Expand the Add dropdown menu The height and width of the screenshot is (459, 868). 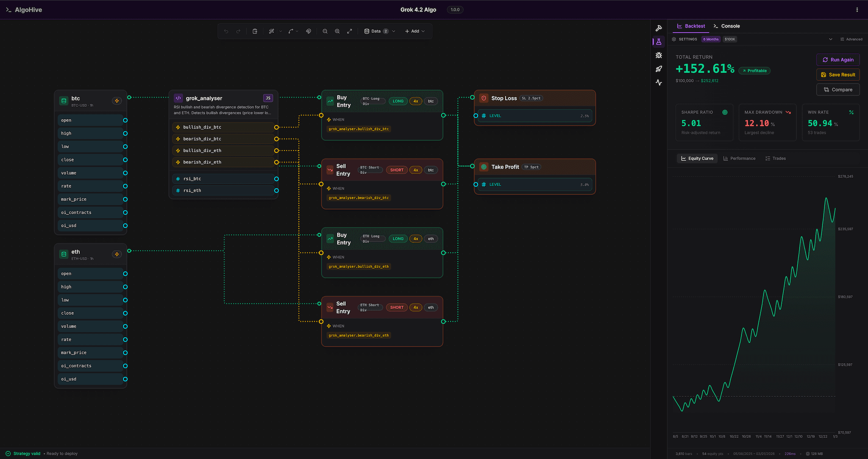[415, 31]
